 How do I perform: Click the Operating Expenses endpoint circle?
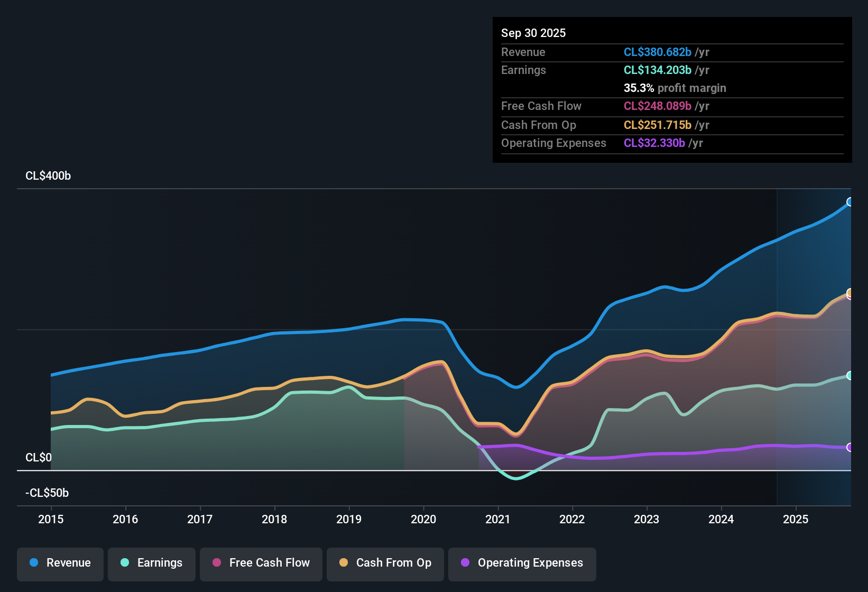tap(849, 447)
